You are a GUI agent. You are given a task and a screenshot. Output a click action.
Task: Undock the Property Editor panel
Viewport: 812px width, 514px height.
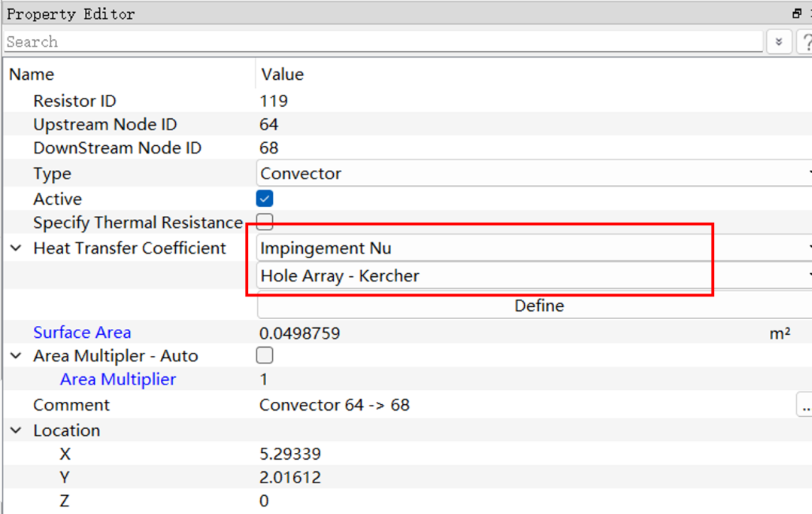point(797,14)
